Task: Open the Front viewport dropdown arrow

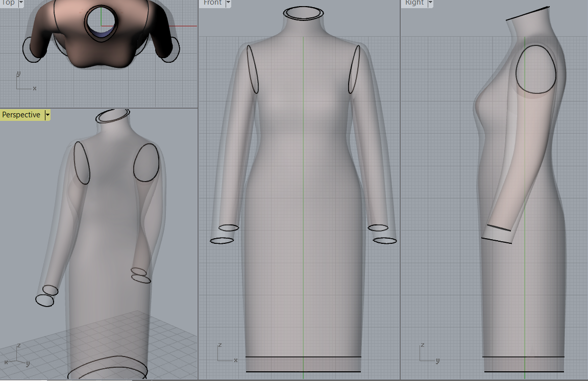Action: pos(228,3)
